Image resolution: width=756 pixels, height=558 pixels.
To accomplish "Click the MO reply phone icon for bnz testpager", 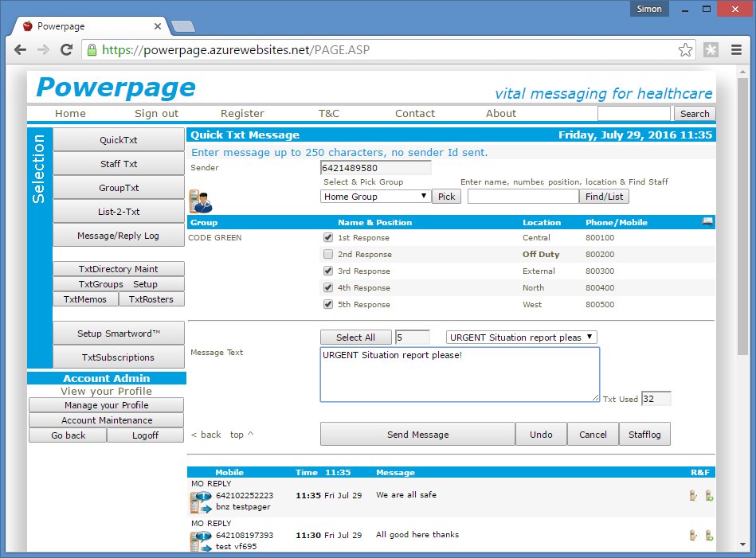I will coord(201,502).
